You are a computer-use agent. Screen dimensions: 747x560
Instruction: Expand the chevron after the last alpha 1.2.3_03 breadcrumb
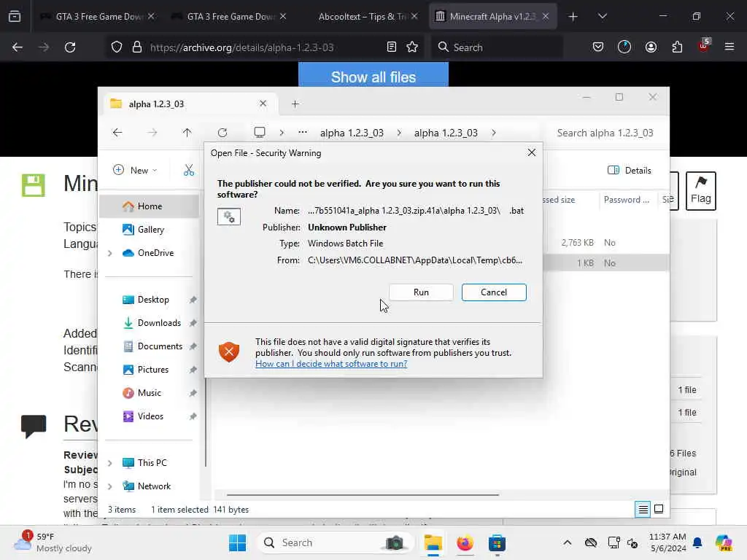pos(494,133)
